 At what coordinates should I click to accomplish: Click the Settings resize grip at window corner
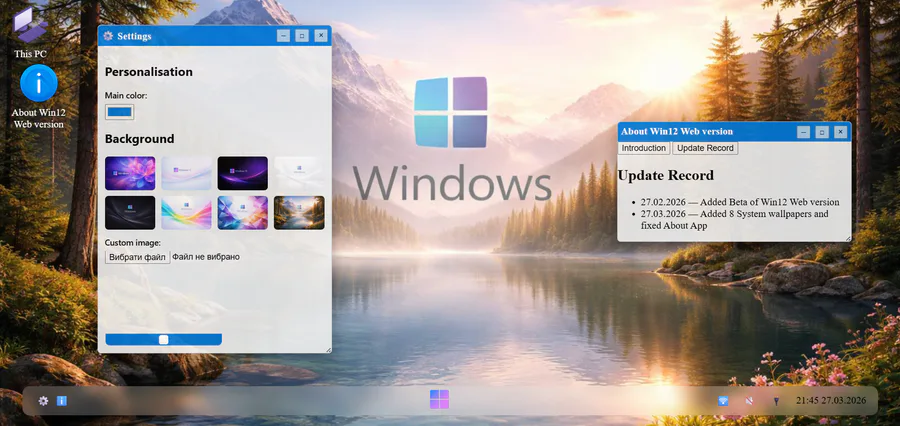(328, 349)
